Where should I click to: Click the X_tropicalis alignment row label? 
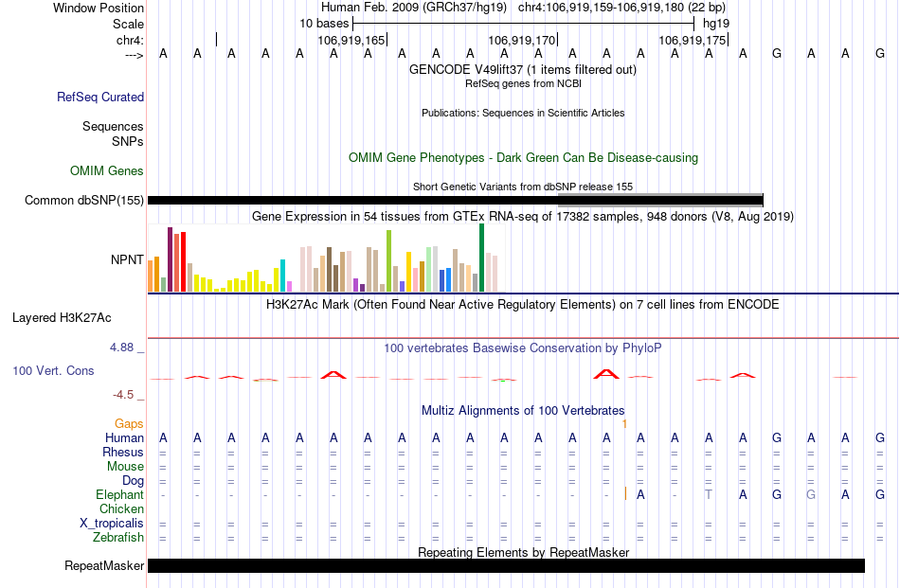tap(112, 524)
